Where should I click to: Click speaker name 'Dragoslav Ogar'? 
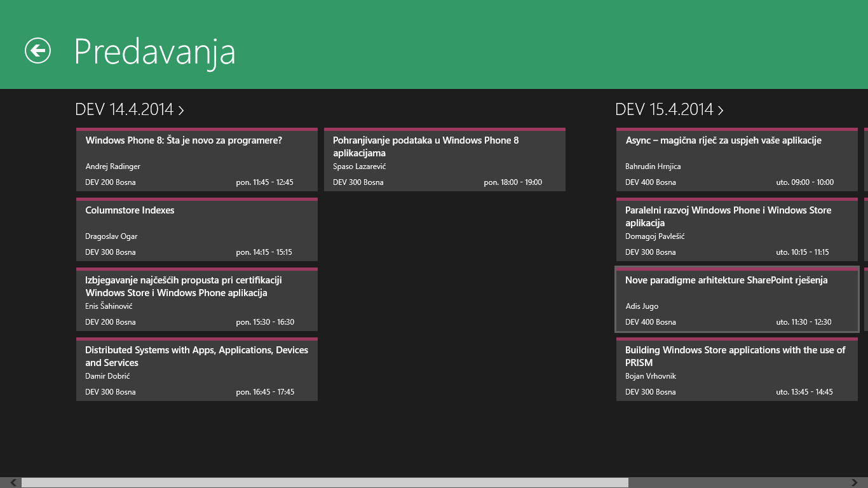(x=111, y=236)
